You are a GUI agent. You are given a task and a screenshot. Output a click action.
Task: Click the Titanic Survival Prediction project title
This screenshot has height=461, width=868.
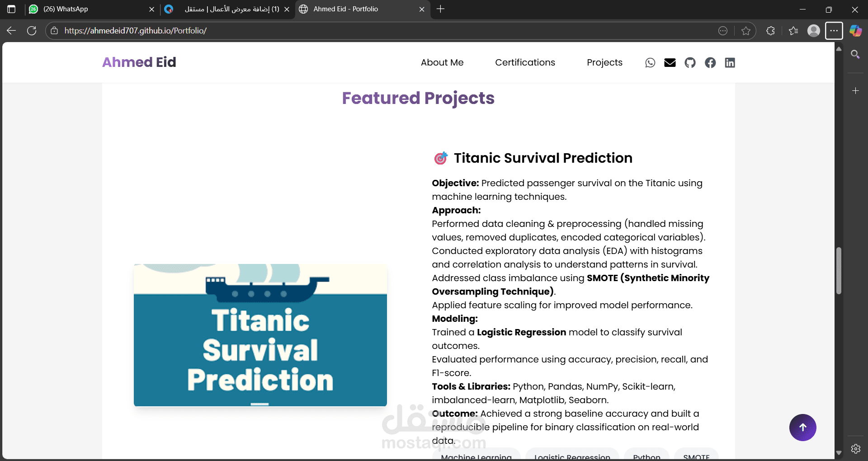[x=543, y=158]
